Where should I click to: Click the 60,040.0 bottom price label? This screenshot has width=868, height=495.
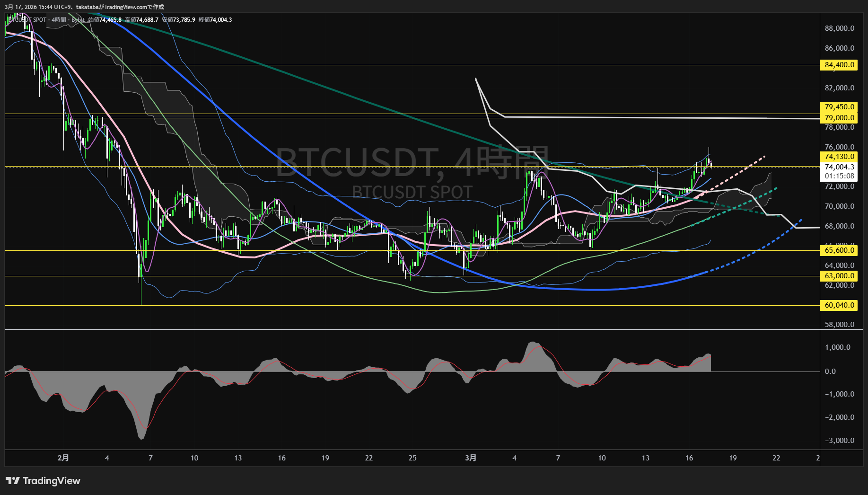pos(839,305)
